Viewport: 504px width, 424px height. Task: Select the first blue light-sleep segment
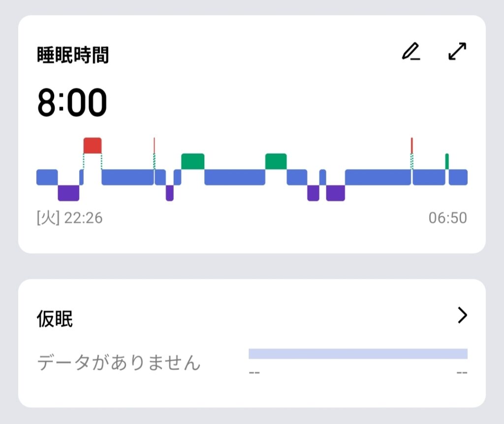tap(47, 177)
